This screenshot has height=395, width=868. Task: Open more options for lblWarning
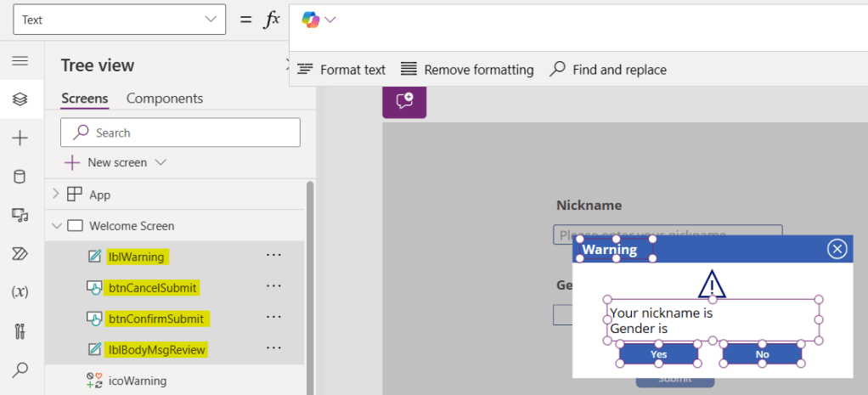[273, 256]
